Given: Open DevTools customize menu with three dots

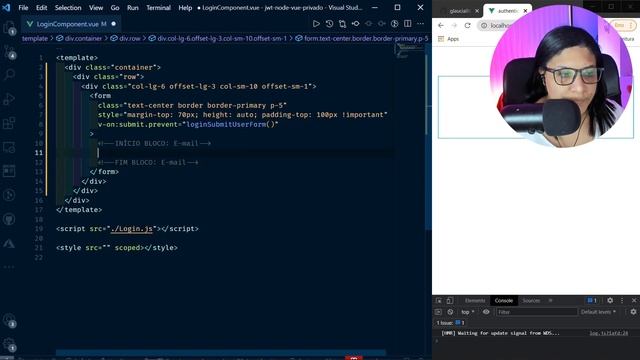Looking at the screenshot, I should (622, 300).
